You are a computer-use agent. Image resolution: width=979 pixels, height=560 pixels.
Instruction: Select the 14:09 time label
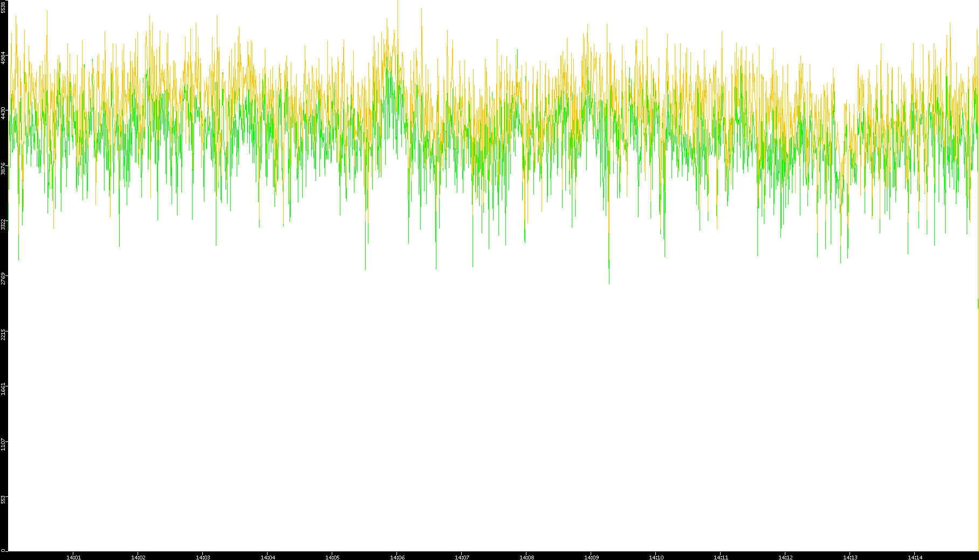pyautogui.click(x=591, y=557)
